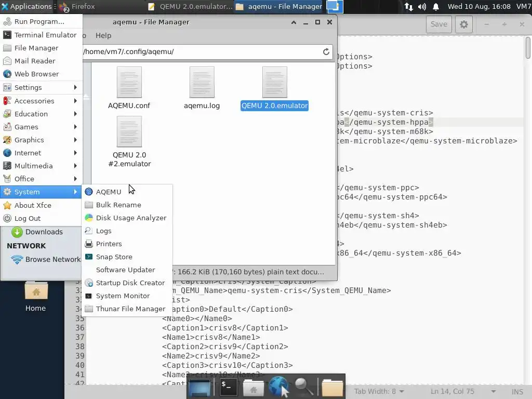Screen dimensions: 532x399
Task: Launch System Monitor
Action: point(127,296)
